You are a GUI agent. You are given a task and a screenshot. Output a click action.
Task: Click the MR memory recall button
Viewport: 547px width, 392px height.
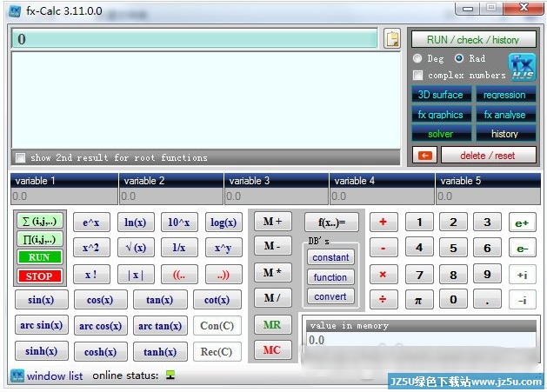(x=272, y=325)
